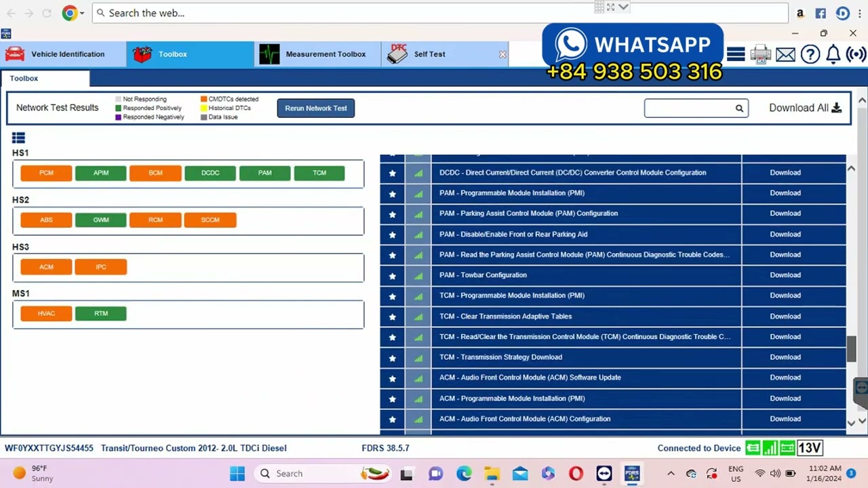Click signal bars icon of ACM Configuration row
The image size is (868, 488).
click(x=418, y=420)
